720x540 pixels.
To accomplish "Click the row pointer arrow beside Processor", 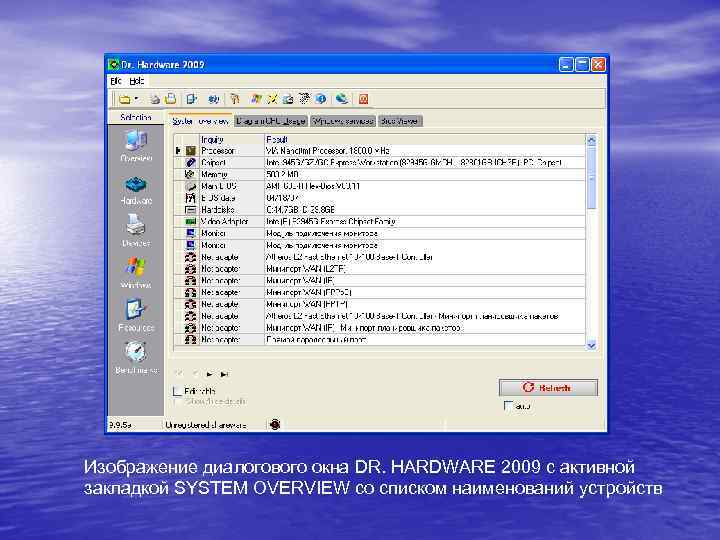I will [178, 151].
